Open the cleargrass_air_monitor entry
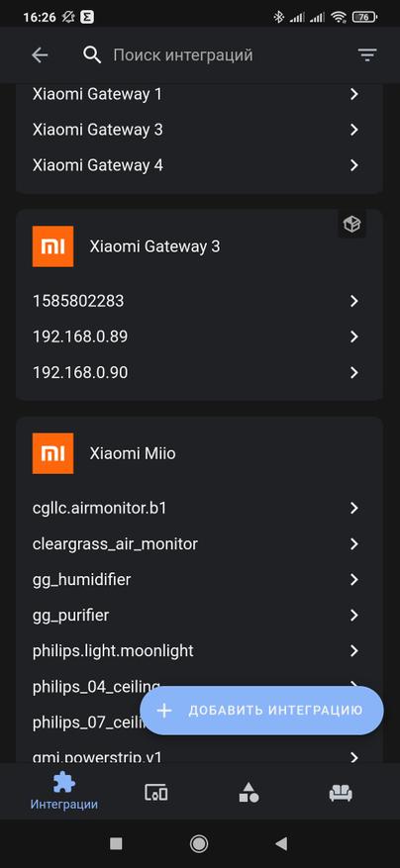 click(x=199, y=543)
